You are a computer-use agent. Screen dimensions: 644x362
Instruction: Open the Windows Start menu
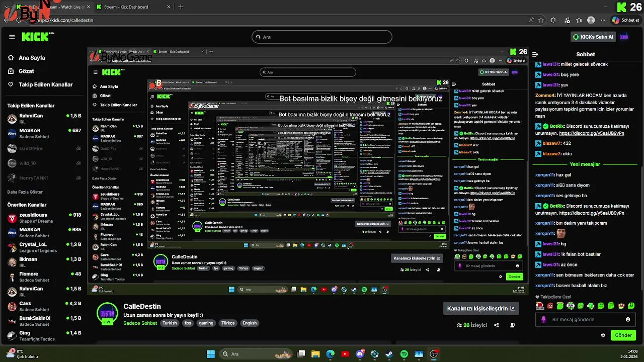coord(211,354)
